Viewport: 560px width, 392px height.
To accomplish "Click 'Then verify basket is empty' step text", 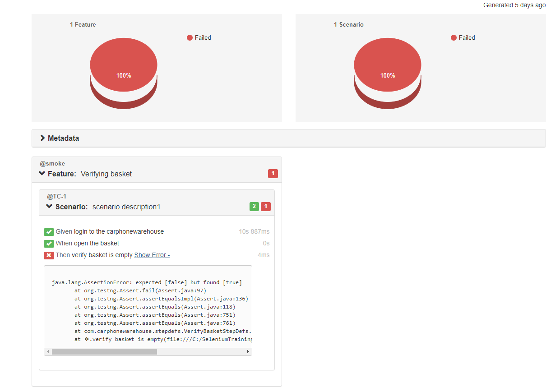I will click(94, 255).
